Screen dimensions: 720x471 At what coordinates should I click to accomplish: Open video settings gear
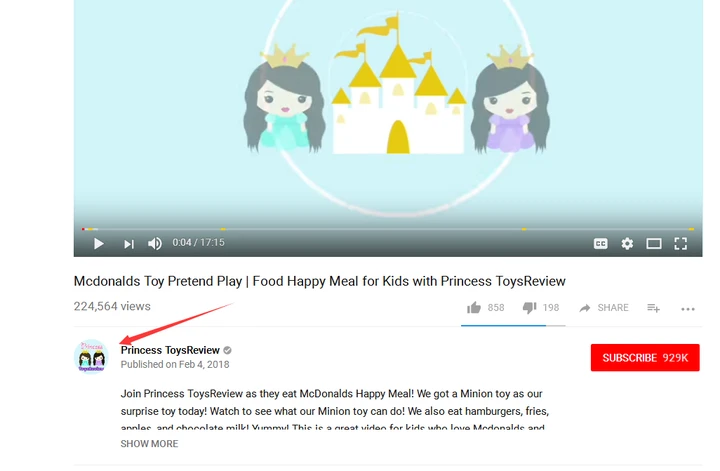coord(627,243)
